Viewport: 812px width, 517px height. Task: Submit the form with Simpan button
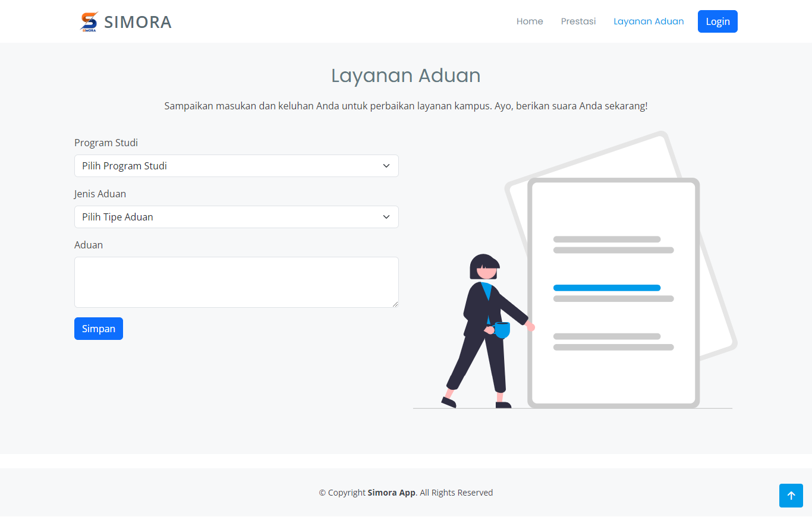click(99, 329)
